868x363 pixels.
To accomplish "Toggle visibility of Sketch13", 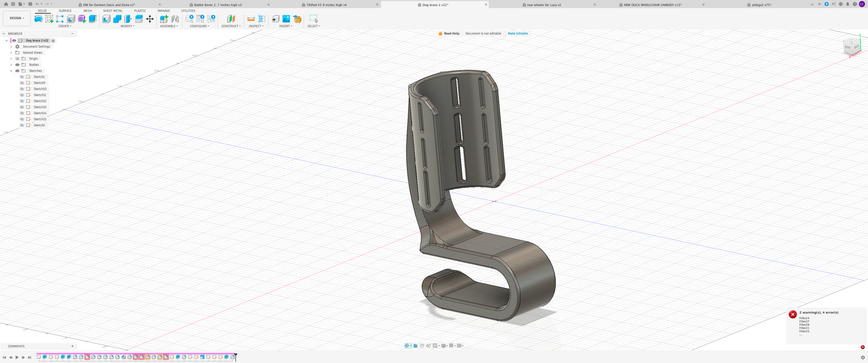I will [22, 107].
